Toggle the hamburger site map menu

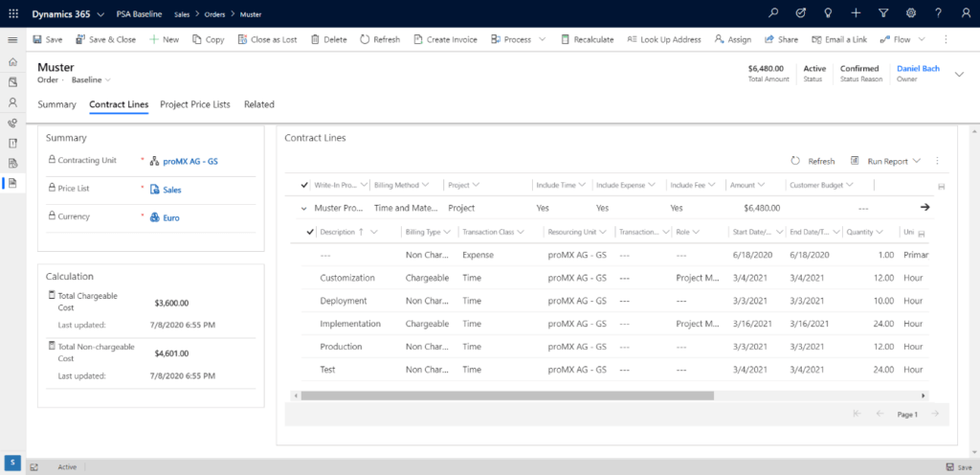pos(12,40)
